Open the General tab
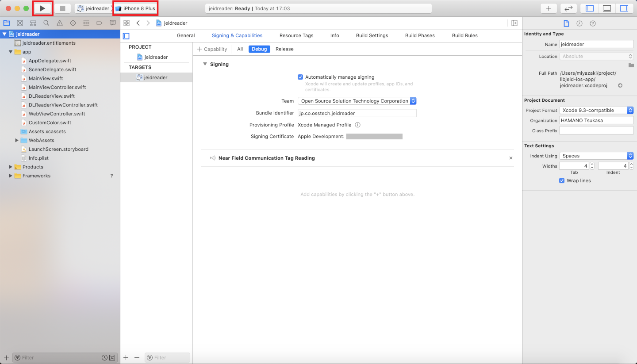Image resolution: width=637 pixels, height=364 pixels. pyautogui.click(x=186, y=35)
